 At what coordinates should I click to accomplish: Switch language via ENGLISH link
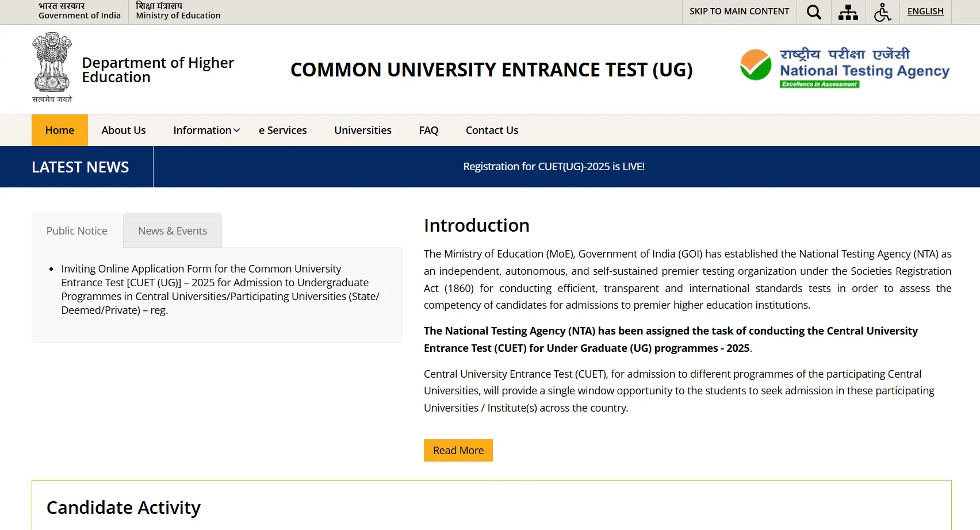pos(925,11)
